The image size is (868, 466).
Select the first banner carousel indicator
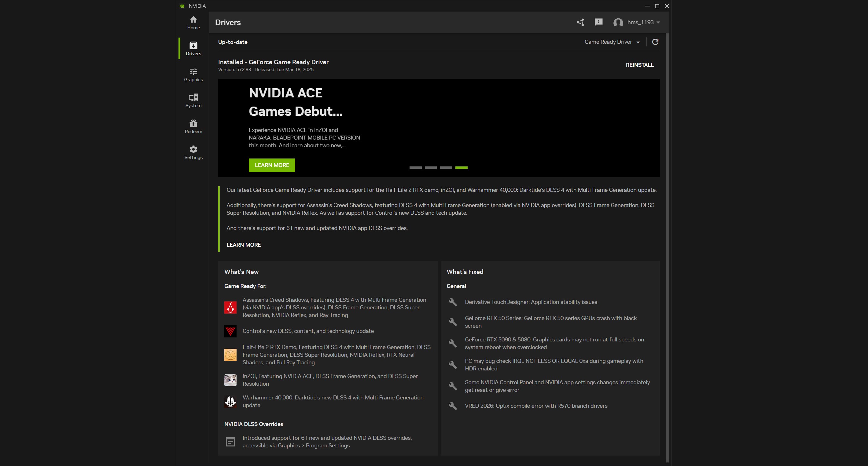415,167
